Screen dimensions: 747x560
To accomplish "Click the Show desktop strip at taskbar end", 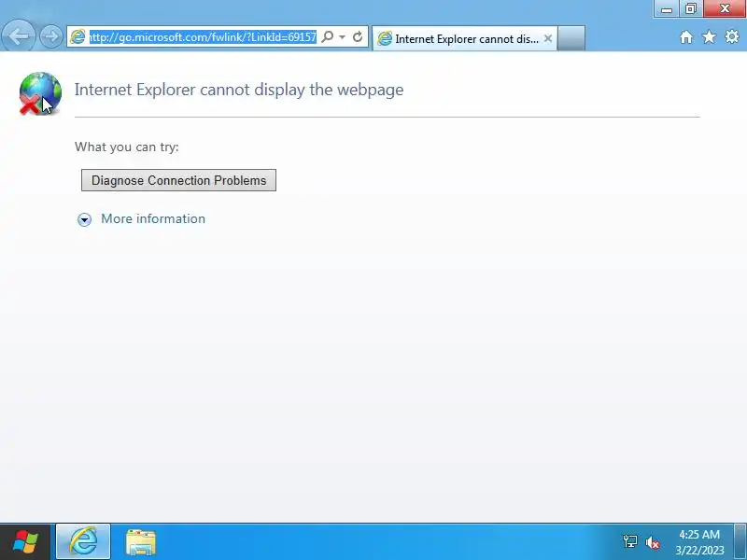I will pyautogui.click(x=740, y=542).
